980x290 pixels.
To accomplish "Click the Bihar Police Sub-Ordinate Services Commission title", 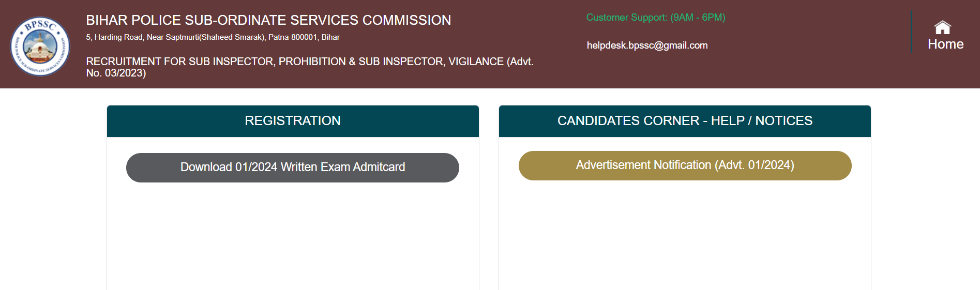I will pyautogui.click(x=268, y=20).
